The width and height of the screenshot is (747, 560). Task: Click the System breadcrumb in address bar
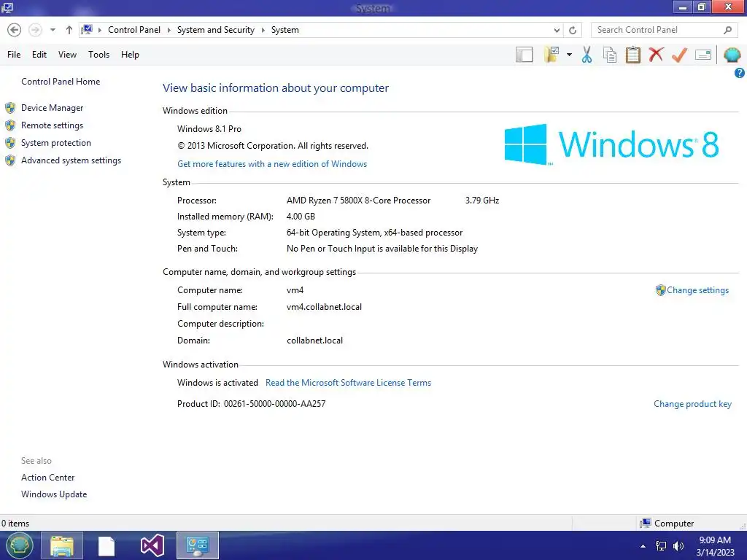(x=285, y=30)
